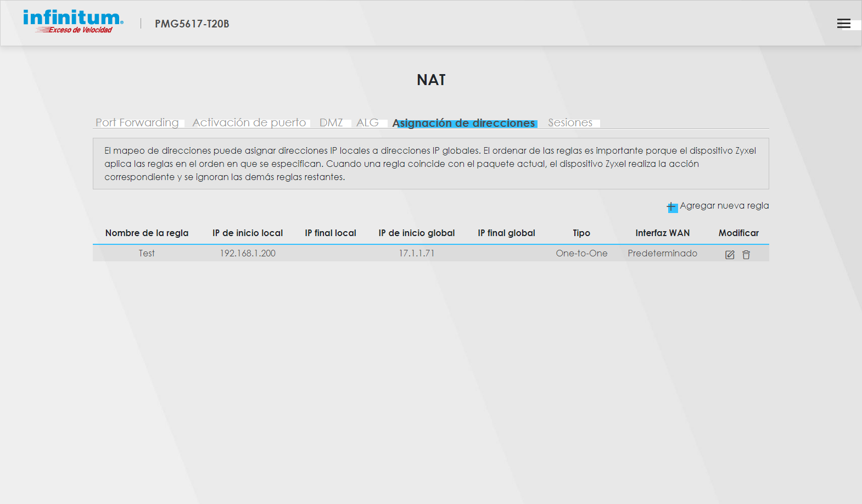Click the global IP 17.1.1.71 cell

(416, 253)
